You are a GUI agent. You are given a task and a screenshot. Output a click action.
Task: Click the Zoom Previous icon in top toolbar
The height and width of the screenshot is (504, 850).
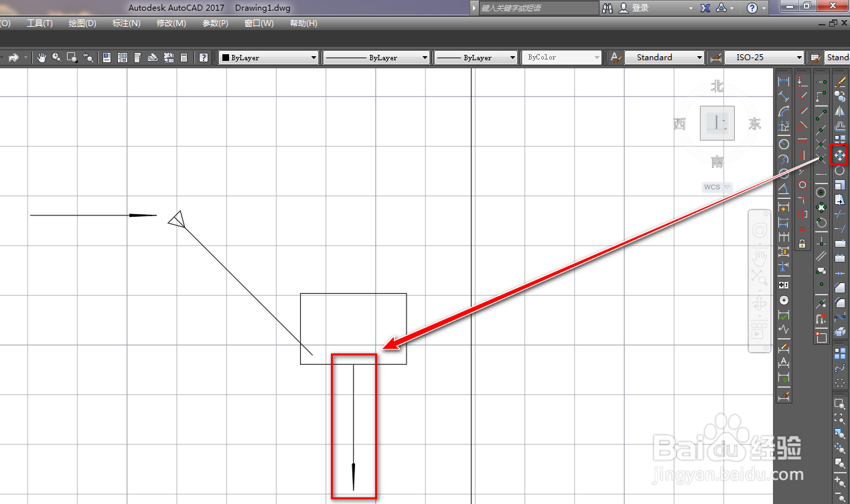87,58
